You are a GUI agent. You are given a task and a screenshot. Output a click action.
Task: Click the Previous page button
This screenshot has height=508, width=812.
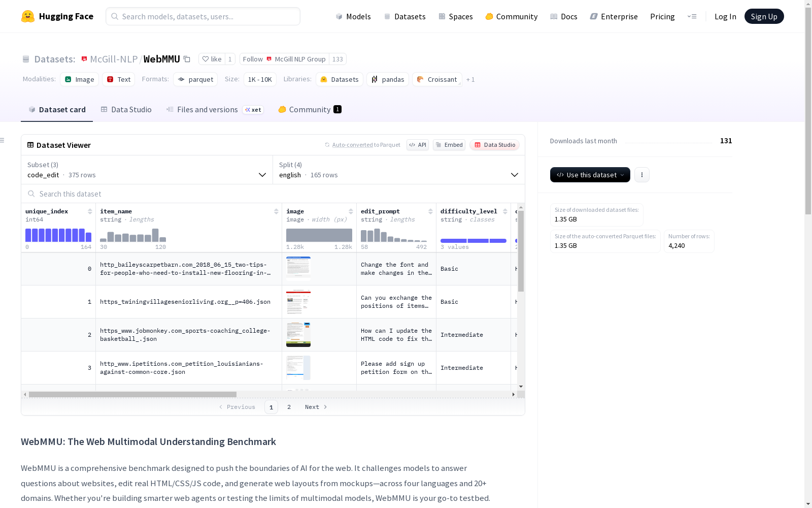click(x=237, y=407)
